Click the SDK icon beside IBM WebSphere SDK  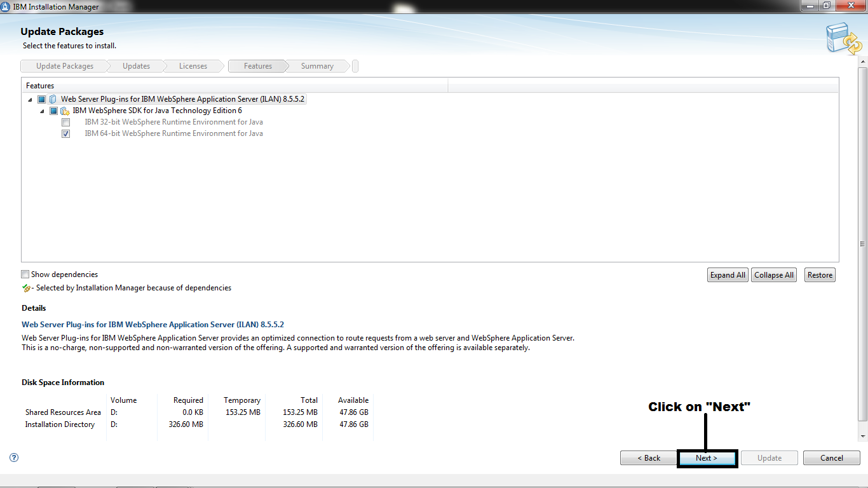point(65,111)
